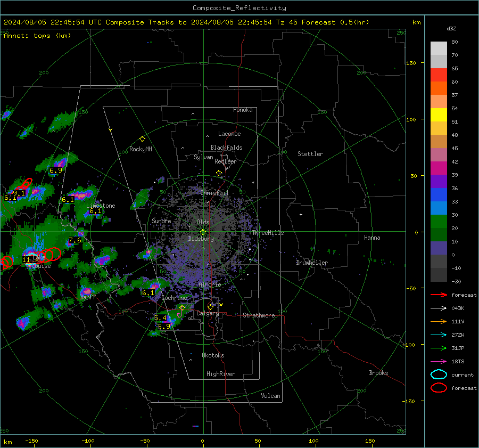
Task: Click the dBZ legend heading
Action: point(451,29)
